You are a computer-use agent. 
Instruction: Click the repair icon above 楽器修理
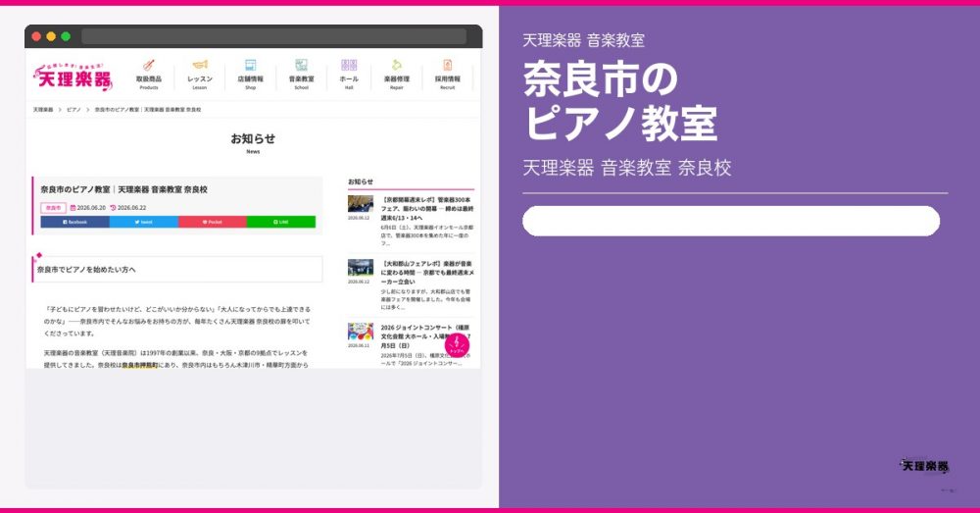point(396,65)
